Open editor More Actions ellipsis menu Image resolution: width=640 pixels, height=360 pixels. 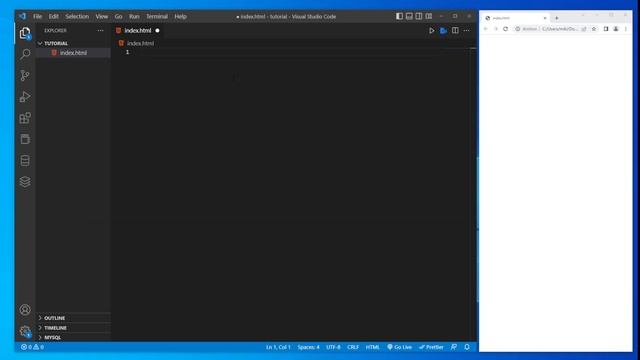(x=467, y=31)
